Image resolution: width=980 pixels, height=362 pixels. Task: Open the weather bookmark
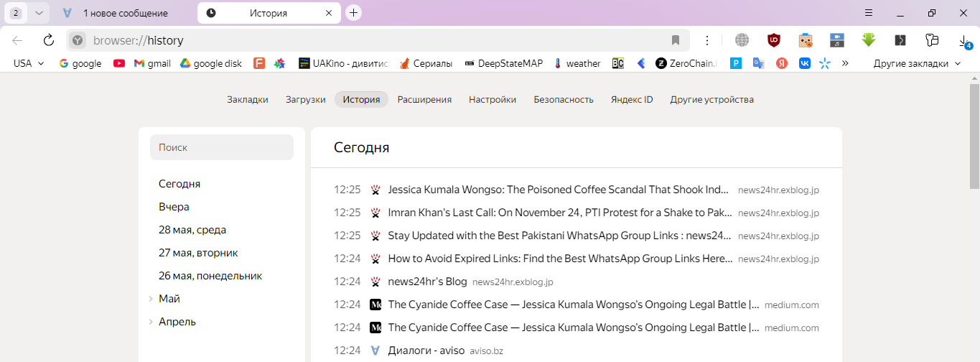click(577, 63)
